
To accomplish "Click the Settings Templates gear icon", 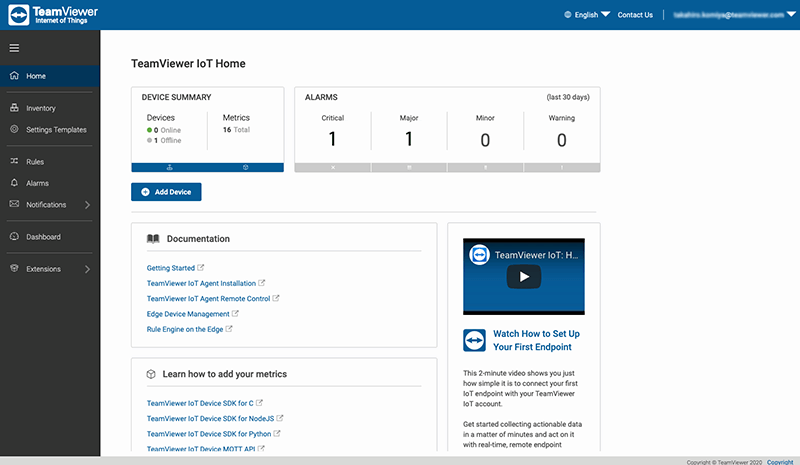I will [14, 129].
